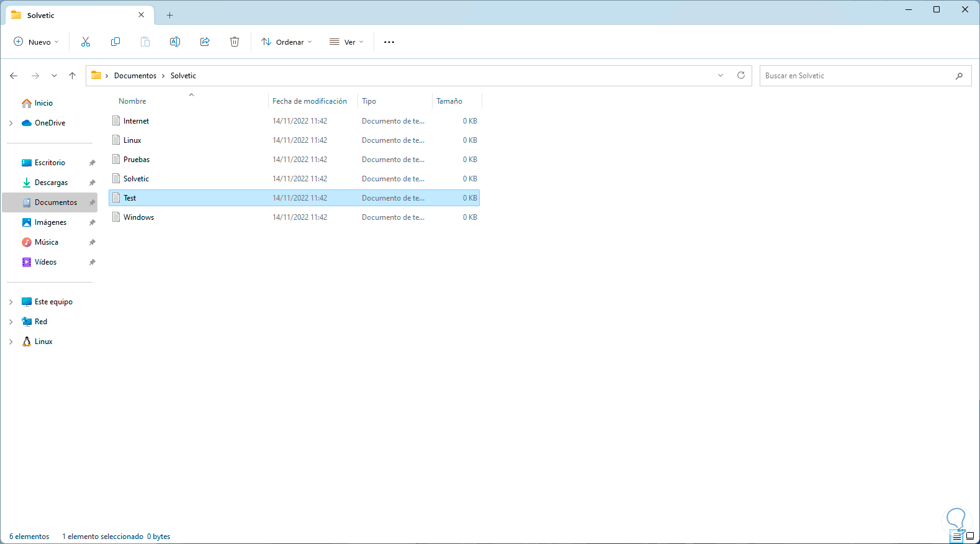Click the pin icon beside Imágenes
Image resolution: width=980 pixels, height=544 pixels.
coord(92,222)
